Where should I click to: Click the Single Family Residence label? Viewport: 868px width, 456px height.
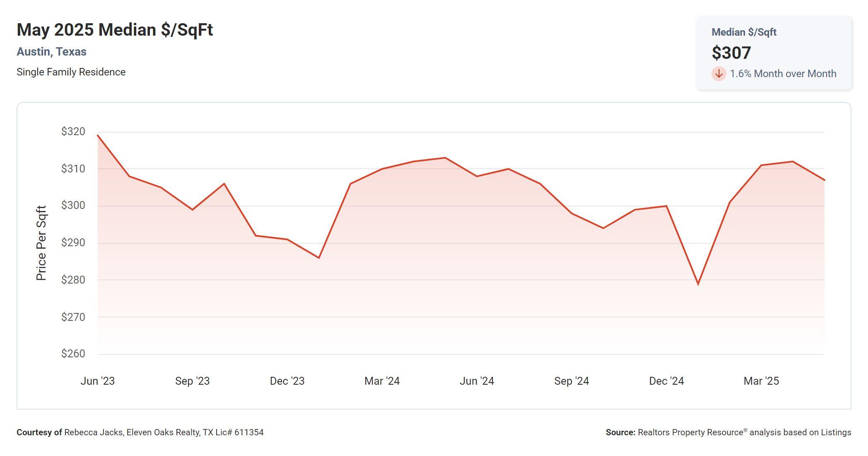pos(71,72)
